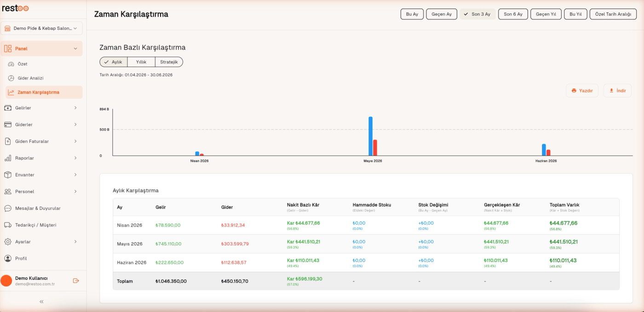
Task: Click the Özet gauge icon
Action: pyautogui.click(x=11, y=64)
